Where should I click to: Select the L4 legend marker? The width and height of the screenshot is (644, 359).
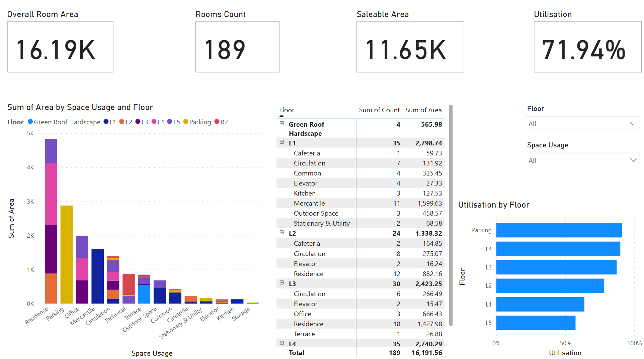click(x=154, y=122)
